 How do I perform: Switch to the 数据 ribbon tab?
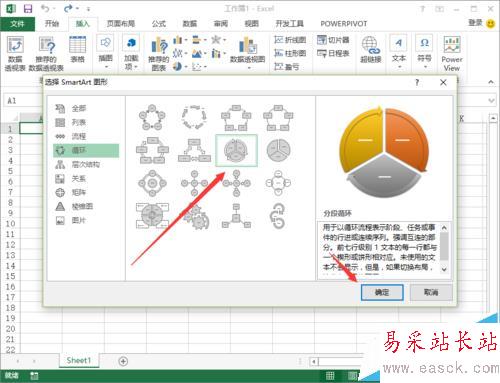(190, 24)
